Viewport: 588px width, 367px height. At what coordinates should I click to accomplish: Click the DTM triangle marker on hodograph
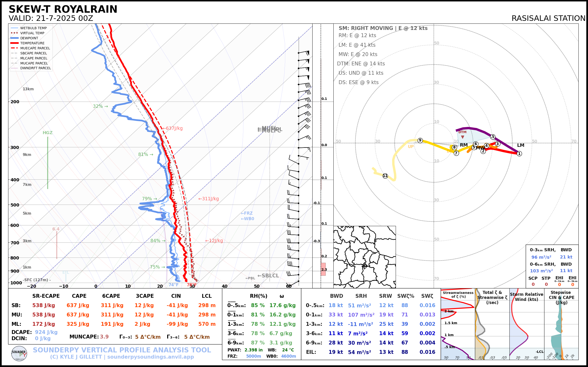[x=462, y=137]
